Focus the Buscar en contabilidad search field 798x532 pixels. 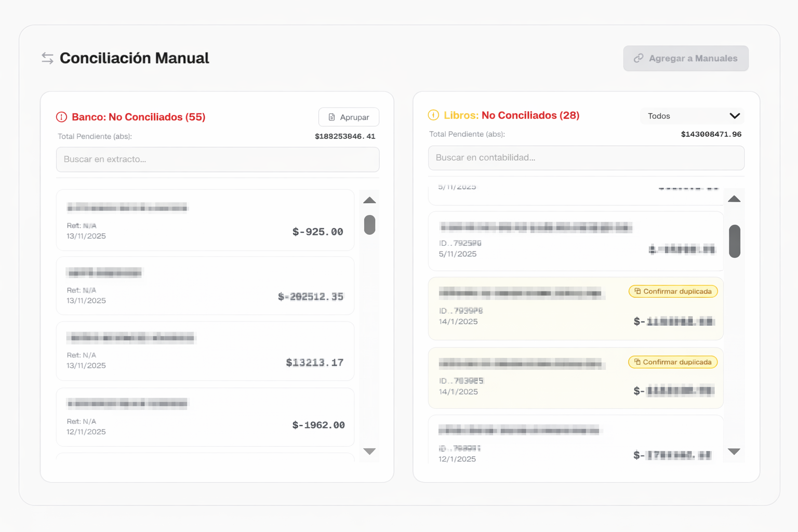[x=586, y=158]
